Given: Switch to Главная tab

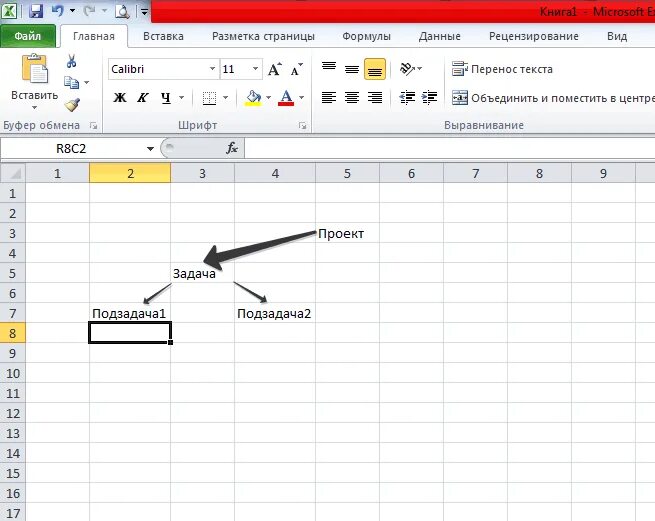Looking at the screenshot, I should (x=94, y=36).
